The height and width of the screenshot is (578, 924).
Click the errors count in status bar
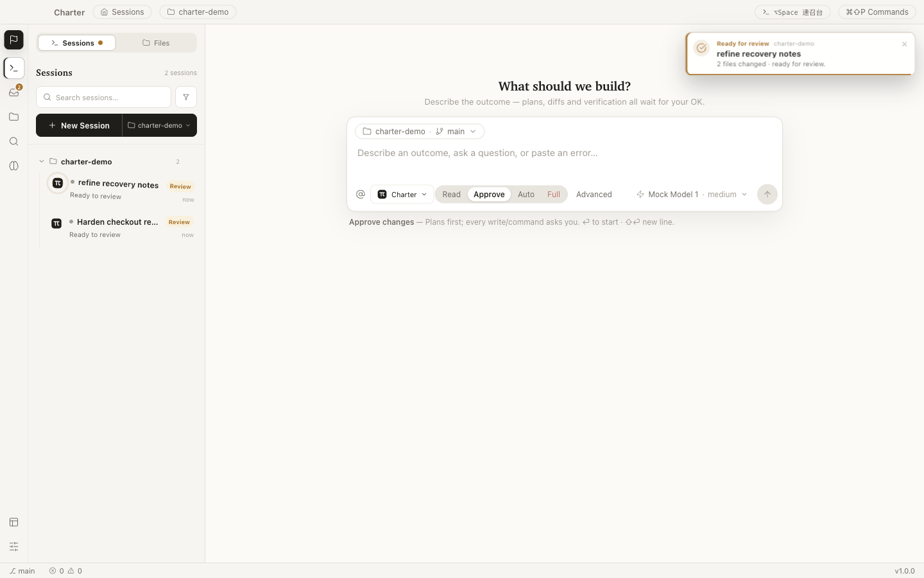pyautogui.click(x=56, y=571)
